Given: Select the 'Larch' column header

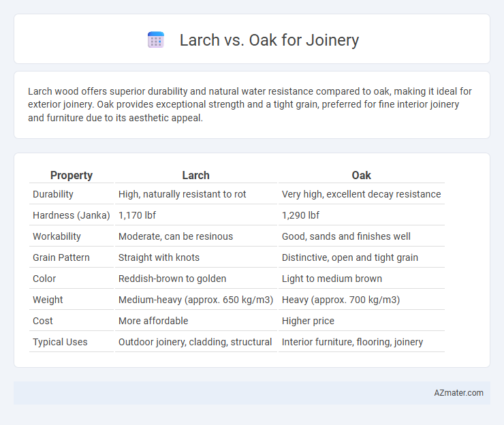Looking at the screenshot, I should [x=195, y=175].
